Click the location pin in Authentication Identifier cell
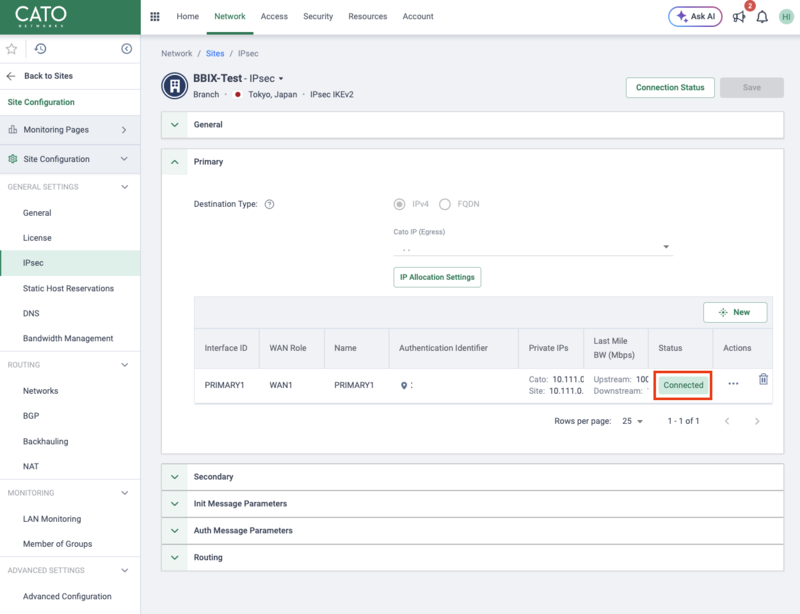The width and height of the screenshot is (800, 614). (x=404, y=385)
